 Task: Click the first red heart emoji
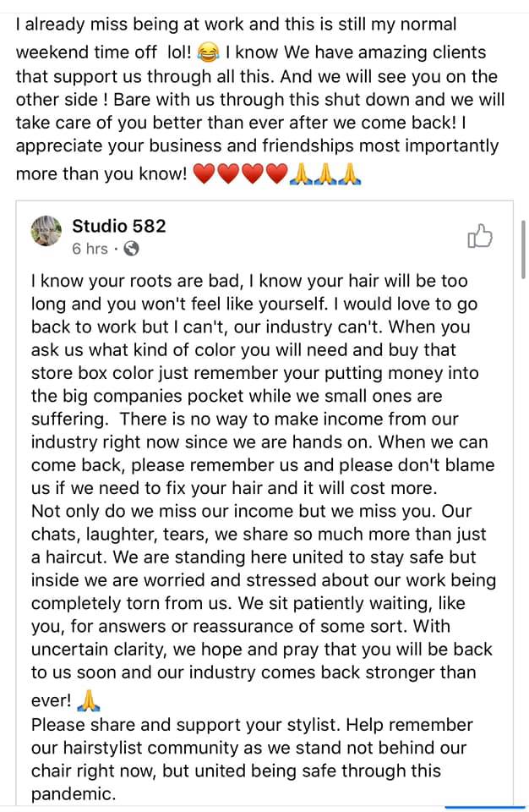205,175
